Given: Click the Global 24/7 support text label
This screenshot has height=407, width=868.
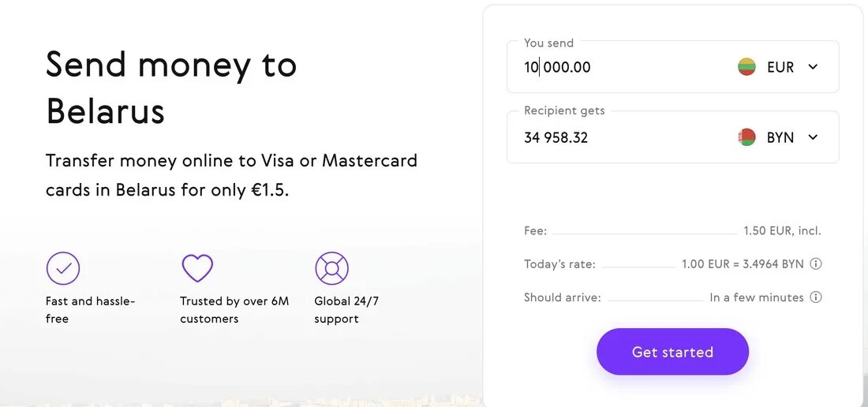Looking at the screenshot, I should pyautogui.click(x=346, y=310).
